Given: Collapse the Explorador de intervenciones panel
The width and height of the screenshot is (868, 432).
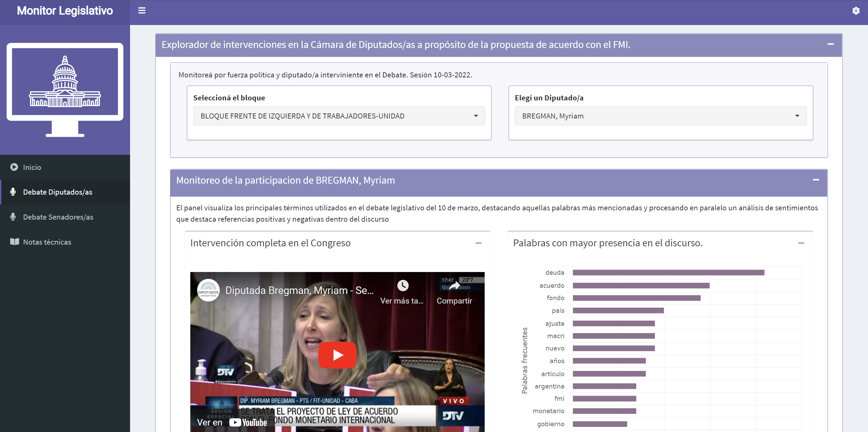Looking at the screenshot, I should point(831,45).
